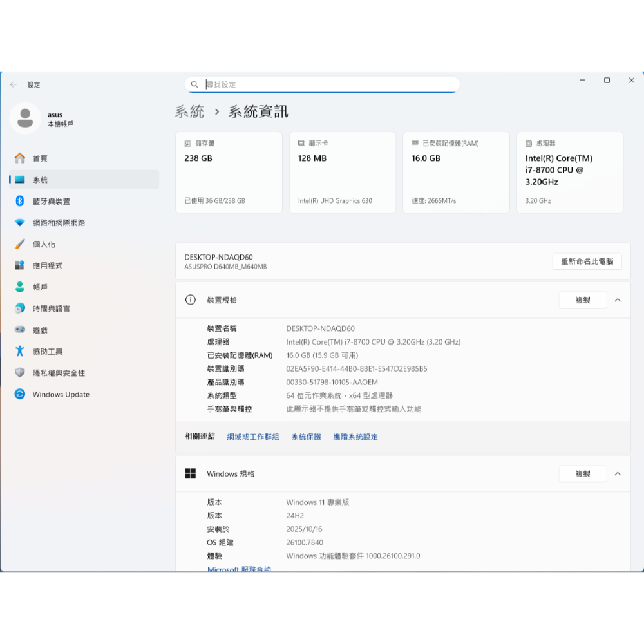Click the RAM memory card icon

click(x=415, y=143)
